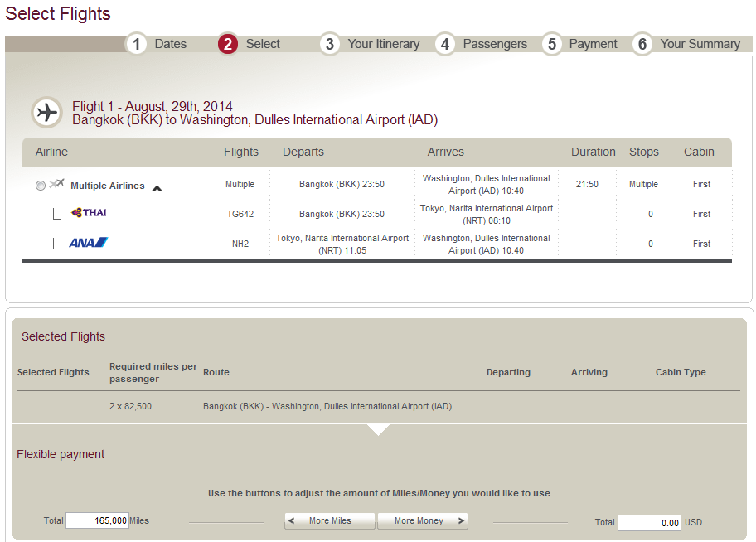Click the Multiple Airlines crossed-plane icon
Viewport: 756px width, 542px height.
click(56, 186)
